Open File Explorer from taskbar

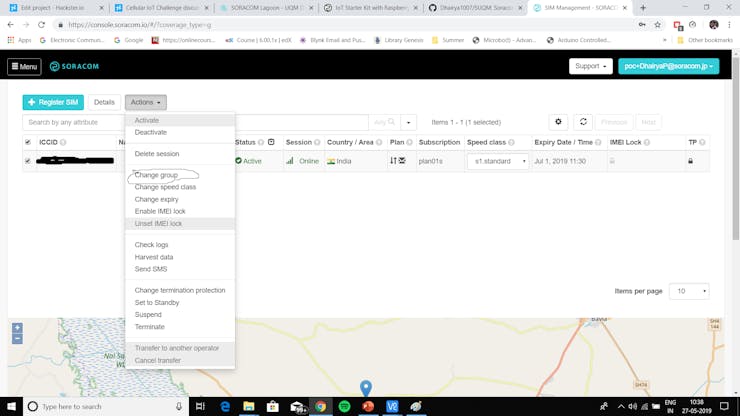249,407
